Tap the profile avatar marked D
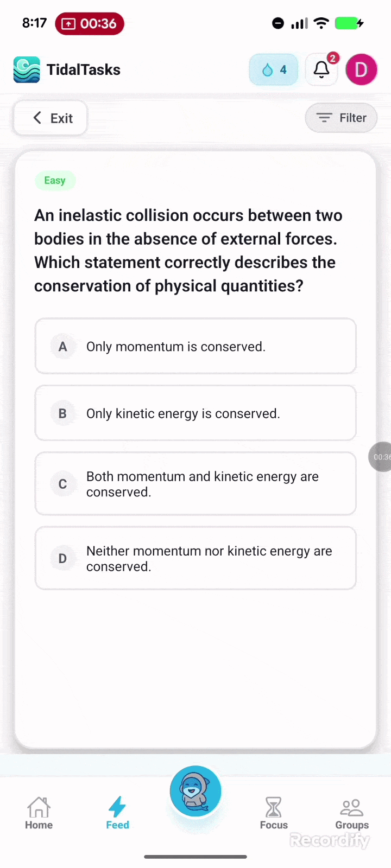Screen dimensions: 391x868 pyautogui.click(x=361, y=69)
